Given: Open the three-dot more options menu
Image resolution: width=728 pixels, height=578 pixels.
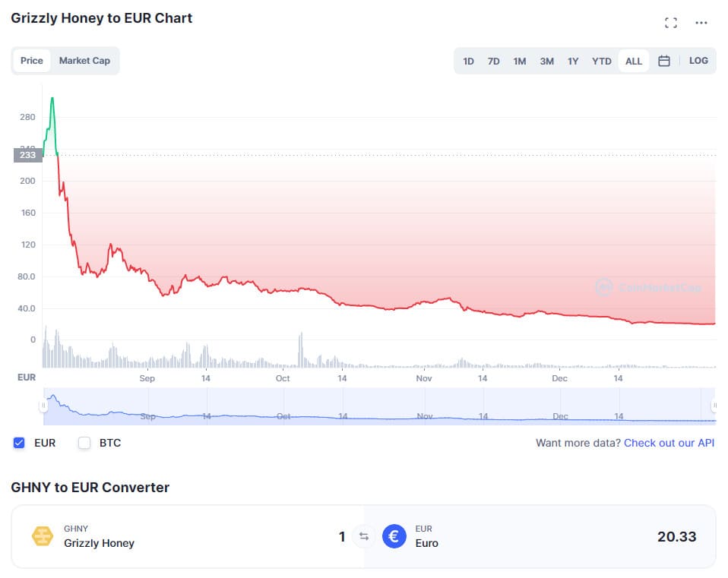Looking at the screenshot, I should coord(701,23).
